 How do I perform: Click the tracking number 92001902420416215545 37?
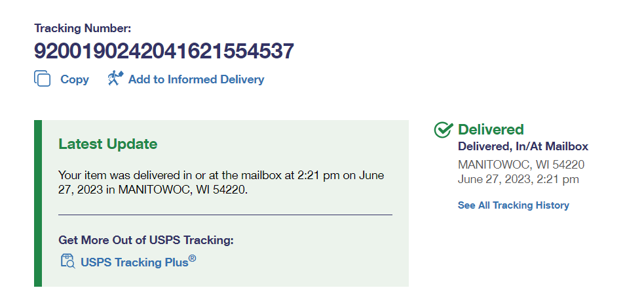(x=164, y=51)
